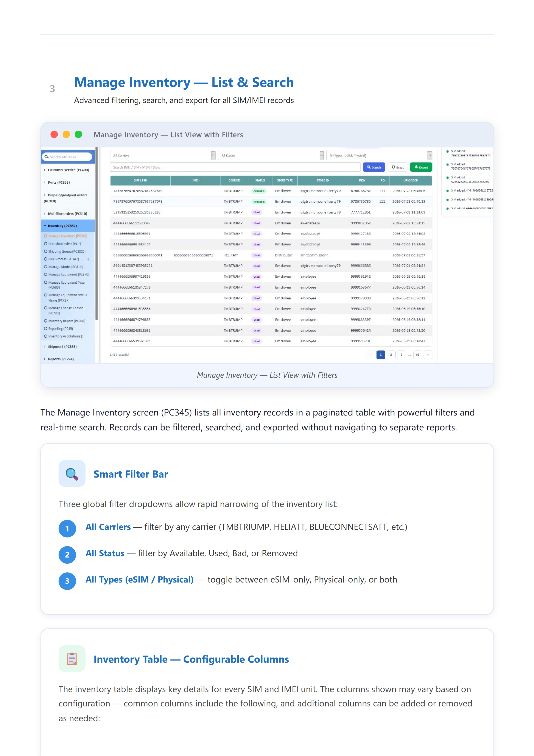This screenshot has width=534, height=756.
Task: Click the magnifying glass Smart Filter Bar icon
Action: 72,473
